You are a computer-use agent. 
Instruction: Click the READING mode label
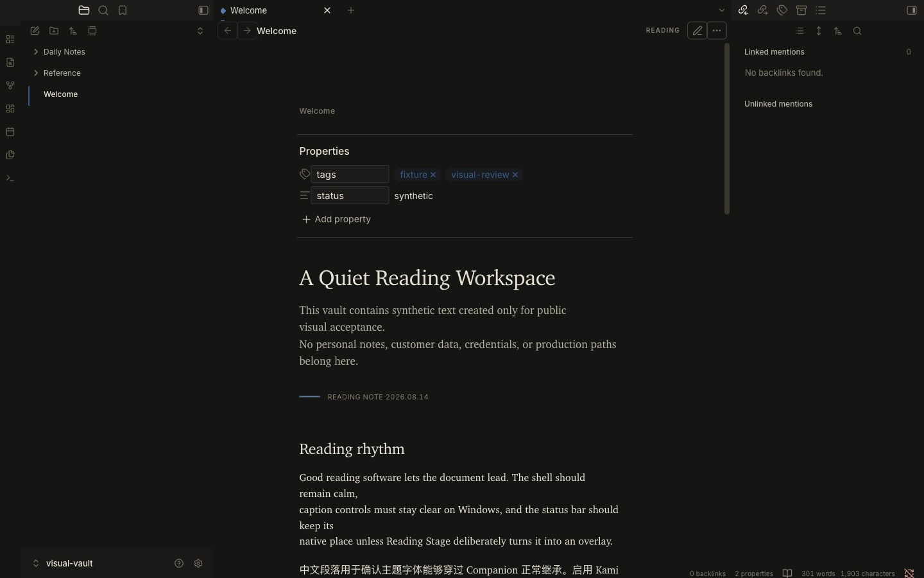point(663,31)
